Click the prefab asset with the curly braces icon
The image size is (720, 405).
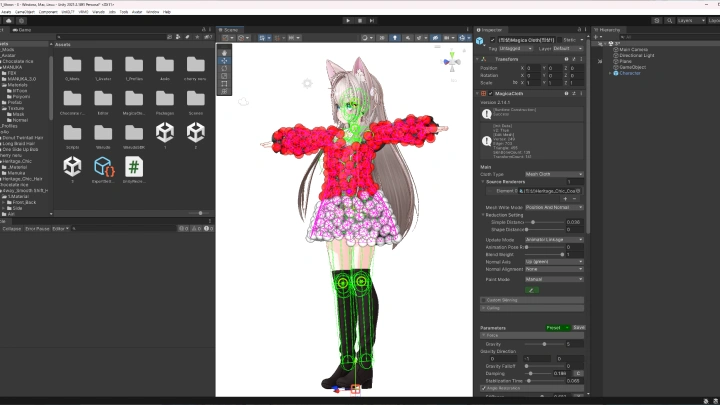(103, 167)
